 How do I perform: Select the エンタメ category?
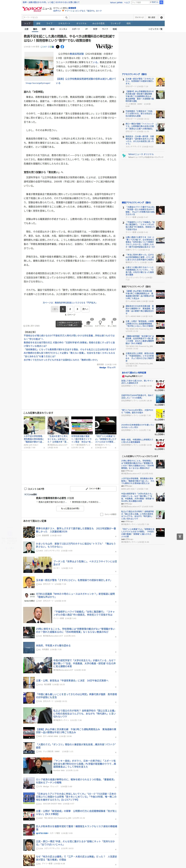(x=63, y=29)
